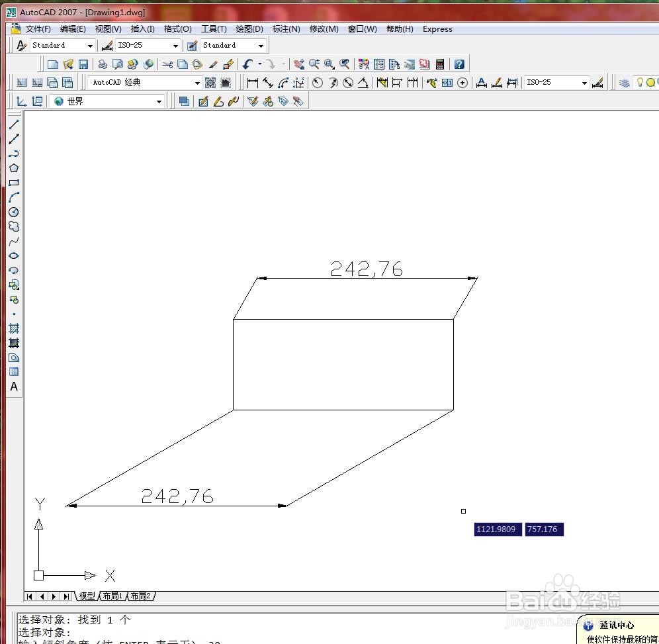Image resolution: width=659 pixels, height=644 pixels.
Task: Select the Spline draw tool
Action: point(14,242)
